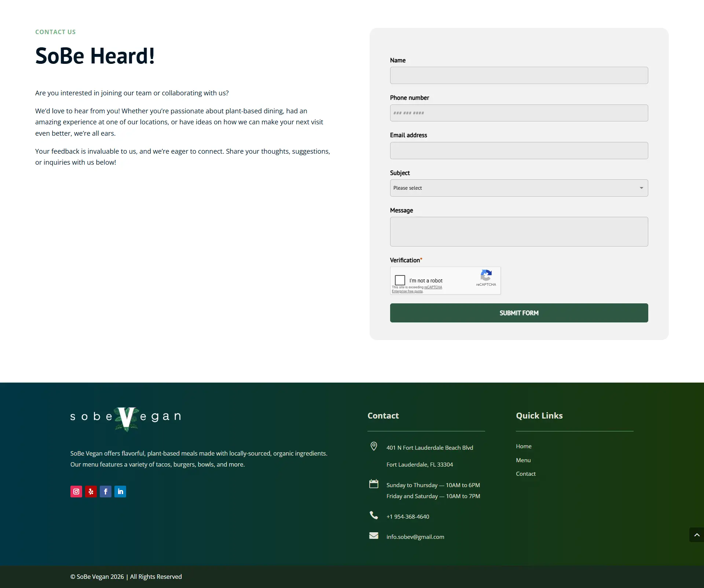Image resolution: width=704 pixels, height=588 pixels.
Task: Open the Contact quick link
Action: coord(526,474)
